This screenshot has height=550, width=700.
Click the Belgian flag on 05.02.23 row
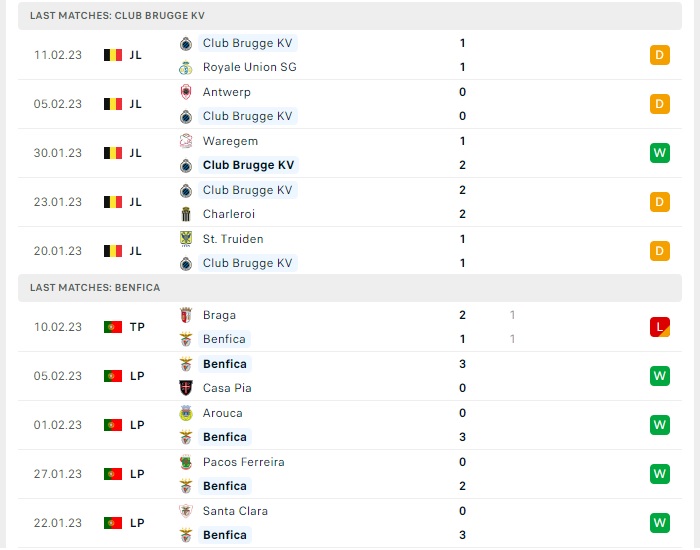pos(113,104)
